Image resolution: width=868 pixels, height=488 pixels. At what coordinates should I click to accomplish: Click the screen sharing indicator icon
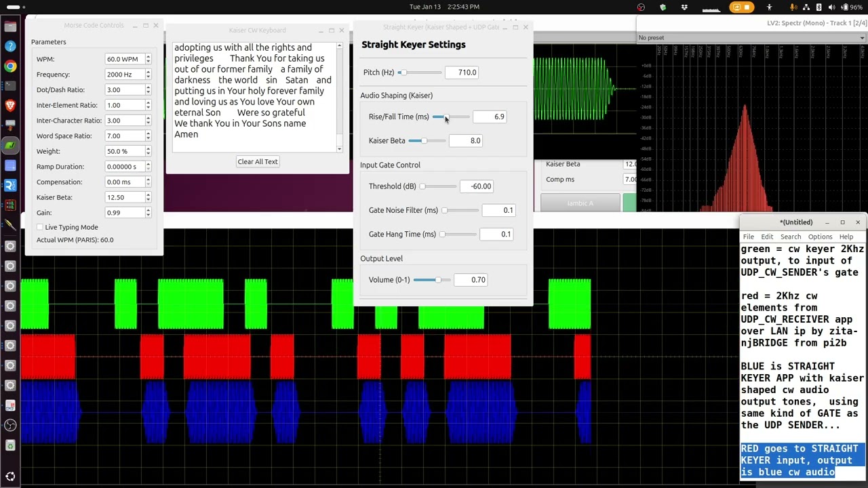click(x=736, y=7)
